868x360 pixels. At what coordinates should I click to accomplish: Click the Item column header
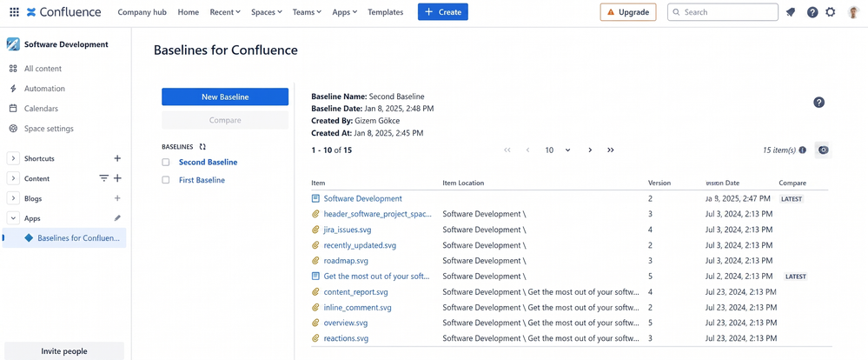pos(318,183)
